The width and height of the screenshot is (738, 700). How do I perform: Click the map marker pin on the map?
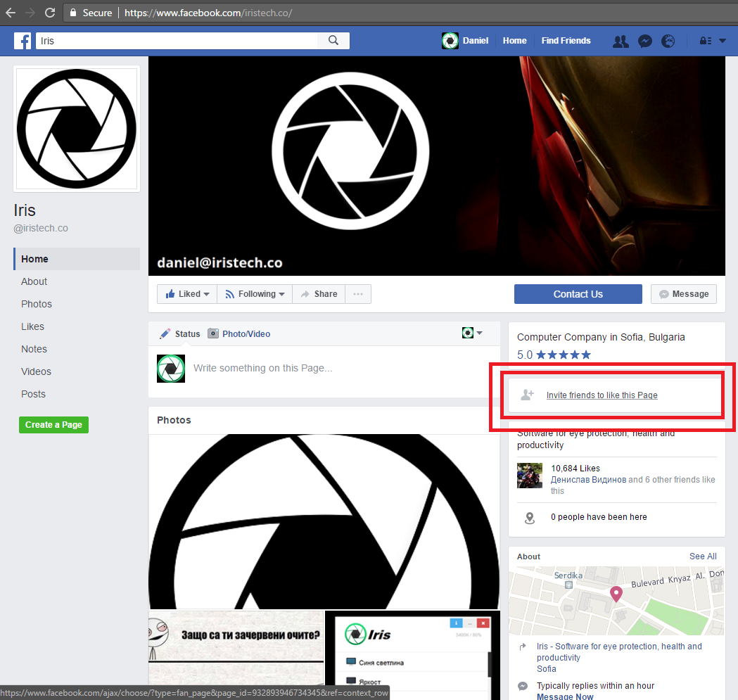tap(616, 594)
